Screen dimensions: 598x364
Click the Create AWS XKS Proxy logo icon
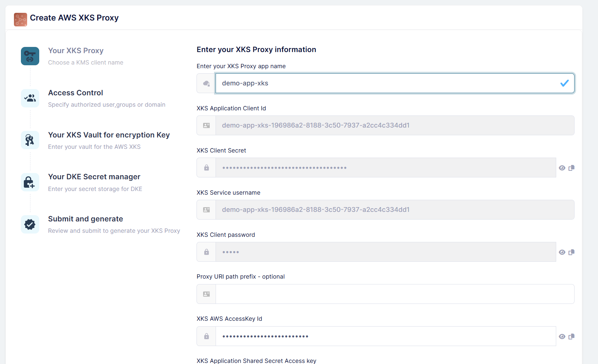click(21, 19)
